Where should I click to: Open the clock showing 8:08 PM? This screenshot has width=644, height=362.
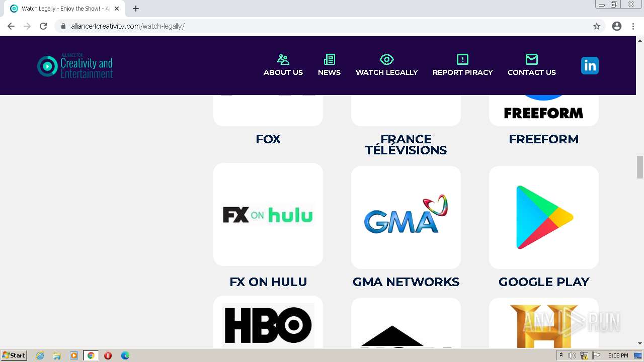click(x=618, y=355)
